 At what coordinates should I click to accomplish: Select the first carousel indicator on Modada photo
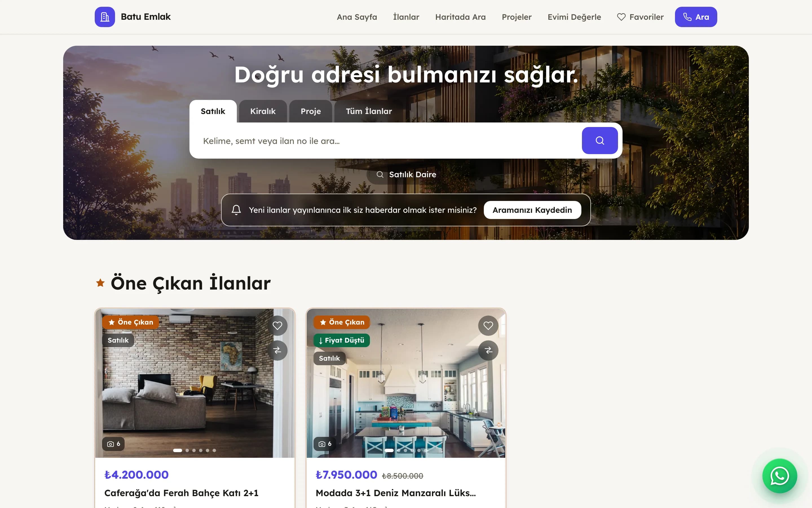click(389, 450)
